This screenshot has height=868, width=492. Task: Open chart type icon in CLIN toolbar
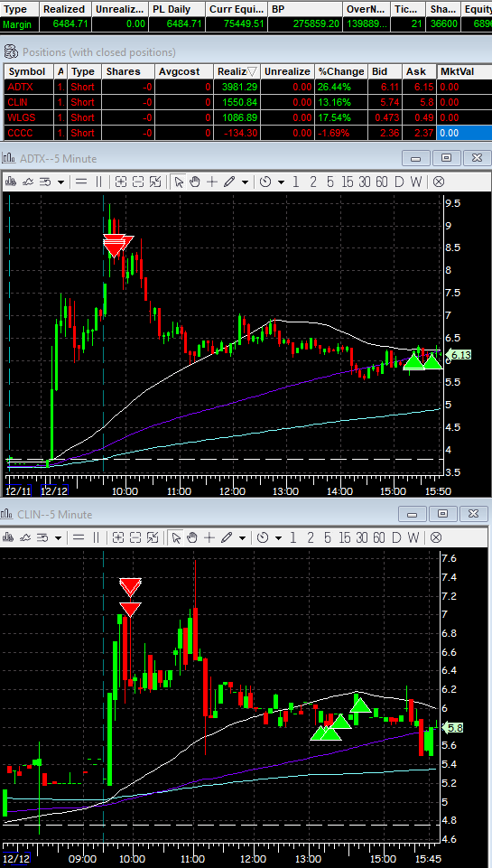[x=9, y=537]
